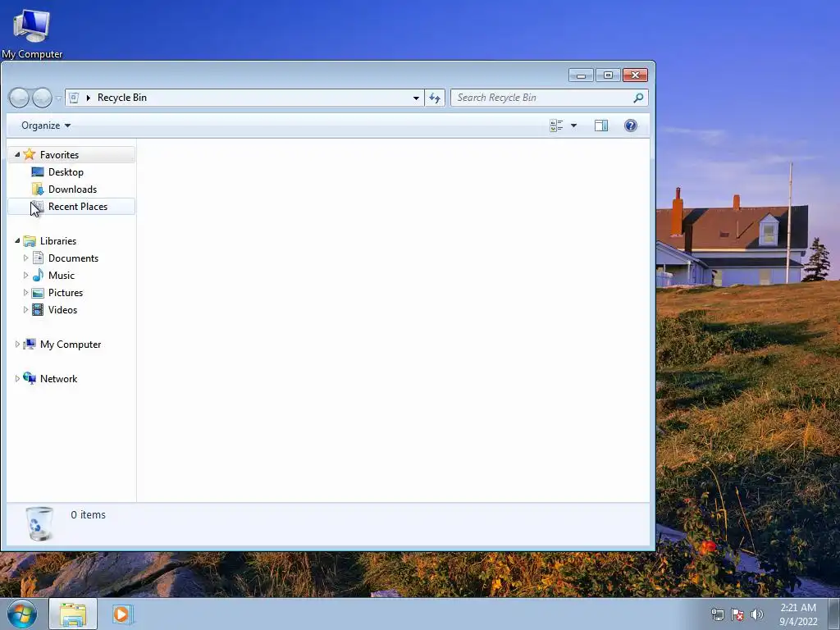Click the 0 items status text

[88, 515]
